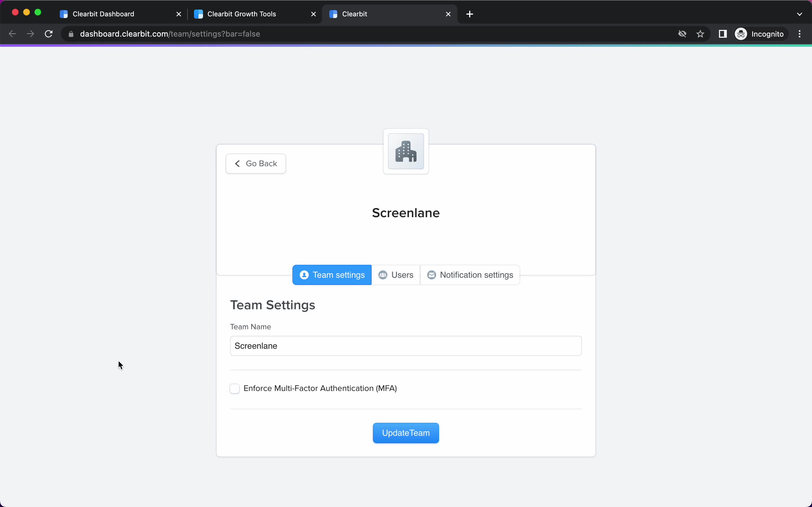Click the Notification settings bell icon
The width and height of the screenshot is (812, 507).
(x=431, y=275)
